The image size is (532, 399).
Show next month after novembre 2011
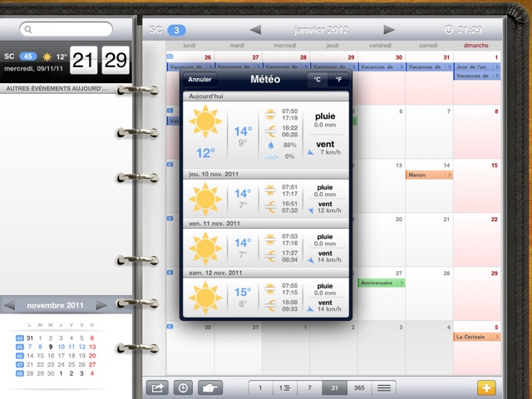point(101,305)
